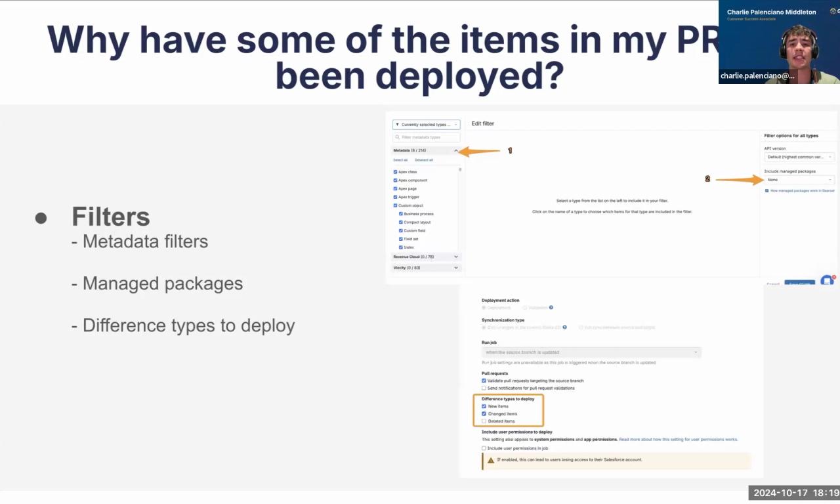Image resolution: width=840 pixels, height=504 pixels.
Task: Click the doc icon beside managed packages link
Action: 766,191
